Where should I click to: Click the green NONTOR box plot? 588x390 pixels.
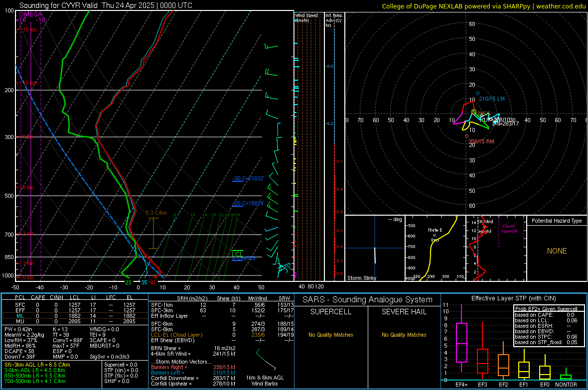(x=566, y=377)
